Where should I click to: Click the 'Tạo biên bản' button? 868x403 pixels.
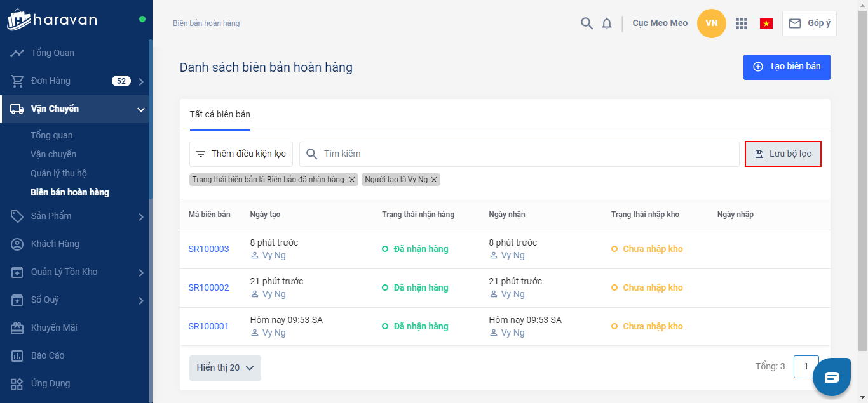pos(786,67)
